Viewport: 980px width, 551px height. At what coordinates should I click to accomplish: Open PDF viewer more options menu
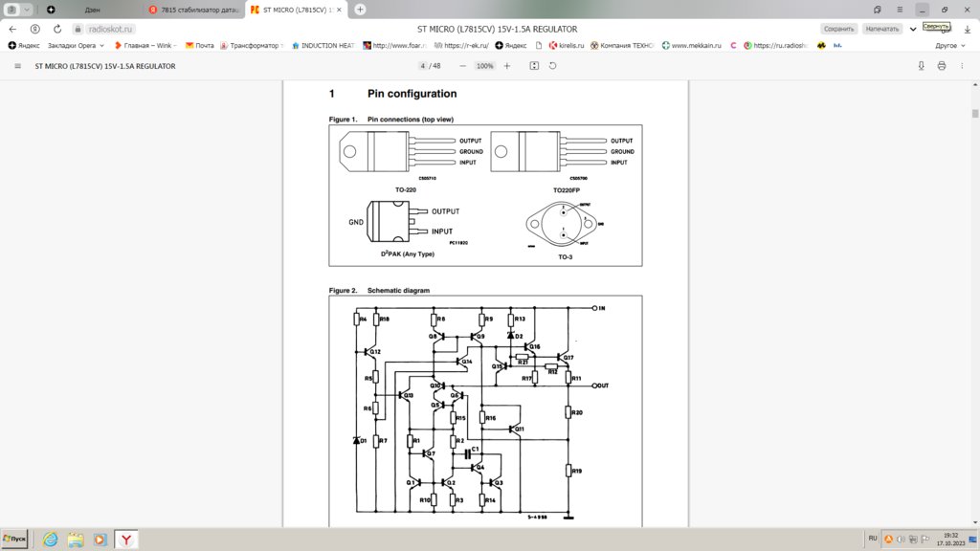coord(962,66)
